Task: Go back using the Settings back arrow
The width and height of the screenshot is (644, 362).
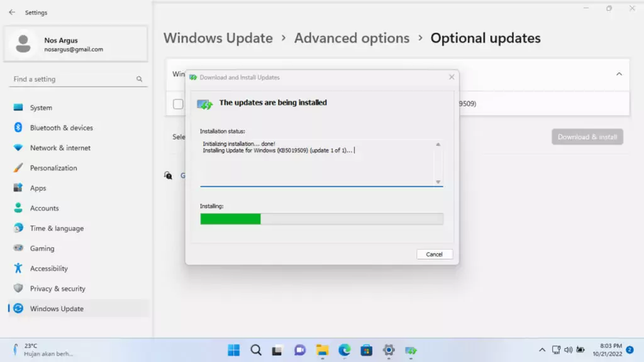Action: [x=12, y=13]
